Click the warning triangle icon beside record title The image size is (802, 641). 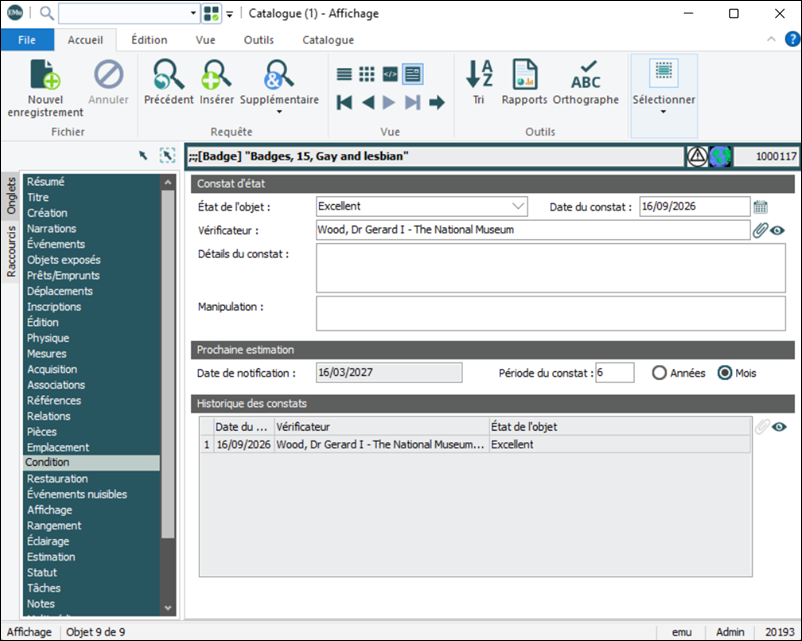pos(697,157)
